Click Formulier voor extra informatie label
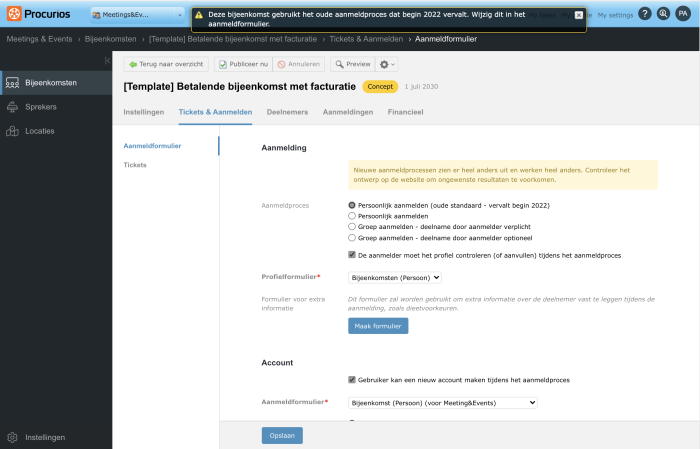The height and width of the screenshot is (449, 700). (x=293, y=304)
